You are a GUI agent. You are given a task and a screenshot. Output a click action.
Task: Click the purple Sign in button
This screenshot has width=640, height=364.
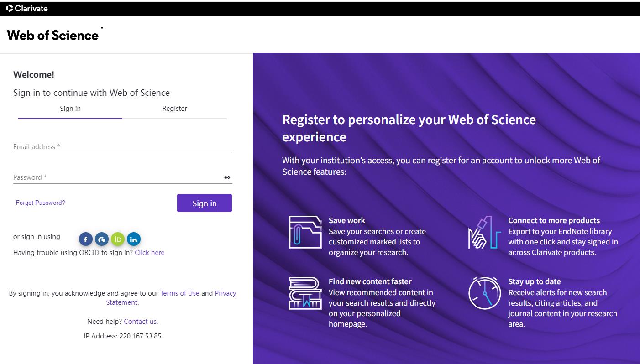coord(205,203)
